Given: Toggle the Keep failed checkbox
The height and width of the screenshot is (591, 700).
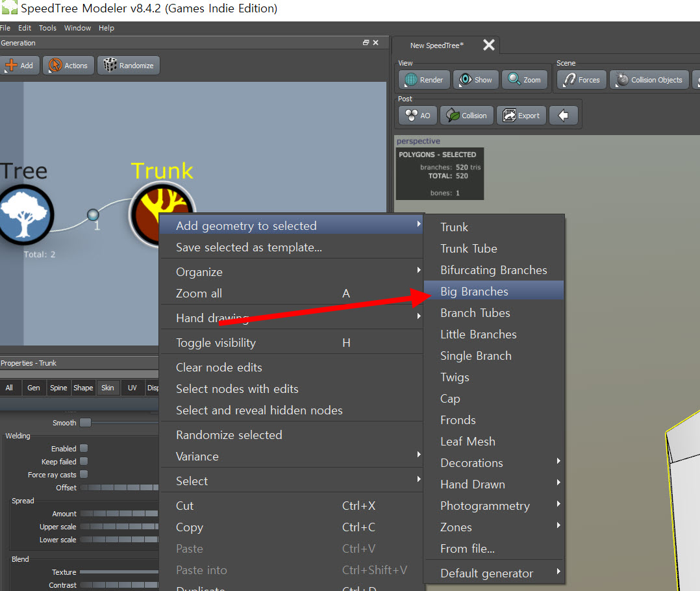Looking at the screenshot, I should coord(84,461).
